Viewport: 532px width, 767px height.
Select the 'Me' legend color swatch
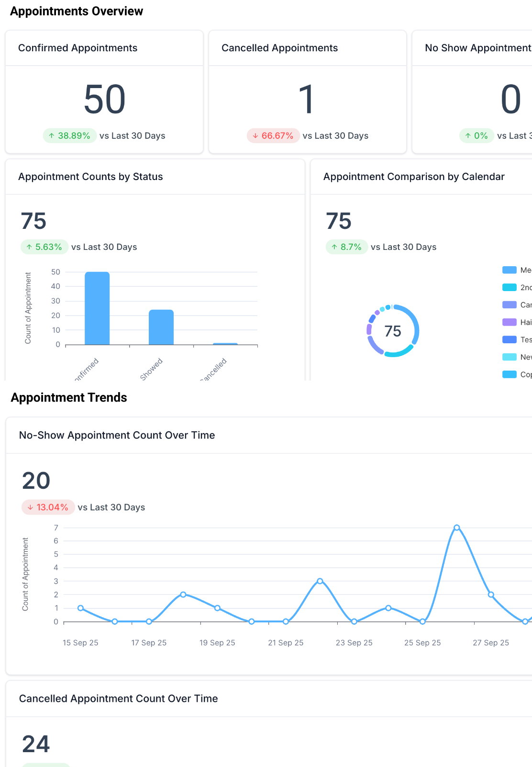pos(510,270)
